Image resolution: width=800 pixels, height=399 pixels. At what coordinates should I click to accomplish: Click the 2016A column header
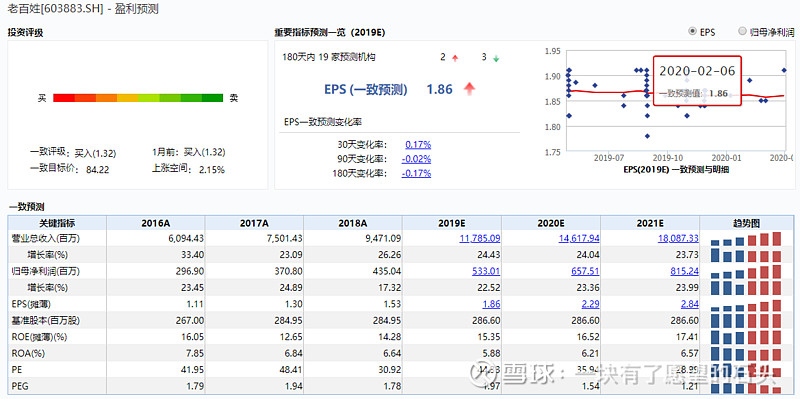(x=156, y=223)
